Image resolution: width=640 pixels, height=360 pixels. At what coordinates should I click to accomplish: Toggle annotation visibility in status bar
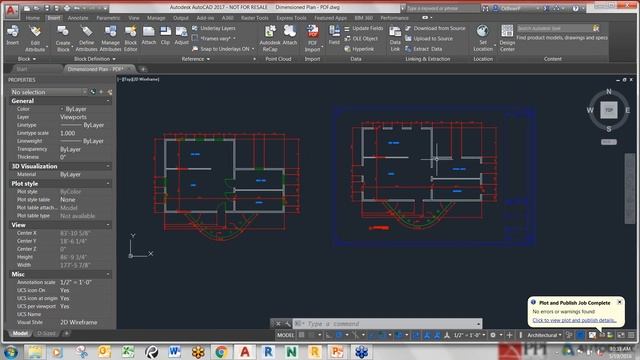[x=427, y=335]
